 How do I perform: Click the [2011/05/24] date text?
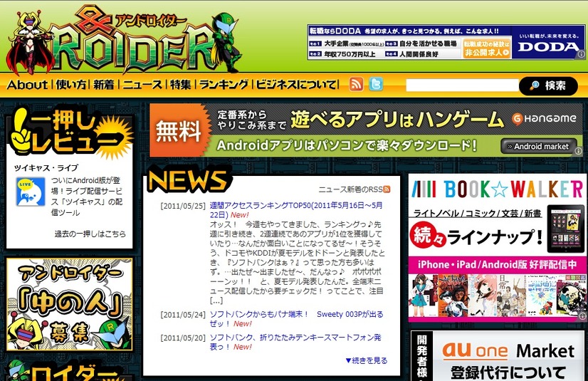[183, 315]
